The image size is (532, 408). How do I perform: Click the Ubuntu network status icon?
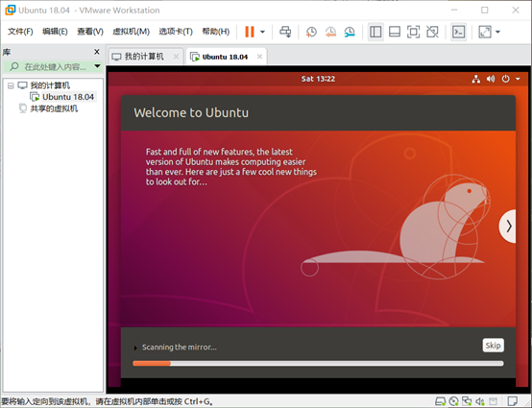(476, 79)
